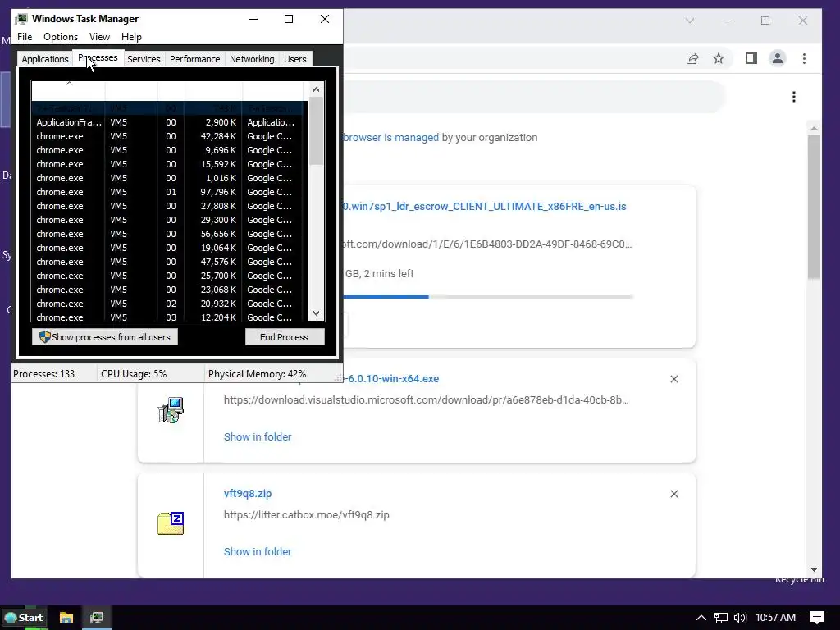This screenshot has height=630, width=840.
Task: Click the litter.catbox.moe URL text
Action: (307, 515)
